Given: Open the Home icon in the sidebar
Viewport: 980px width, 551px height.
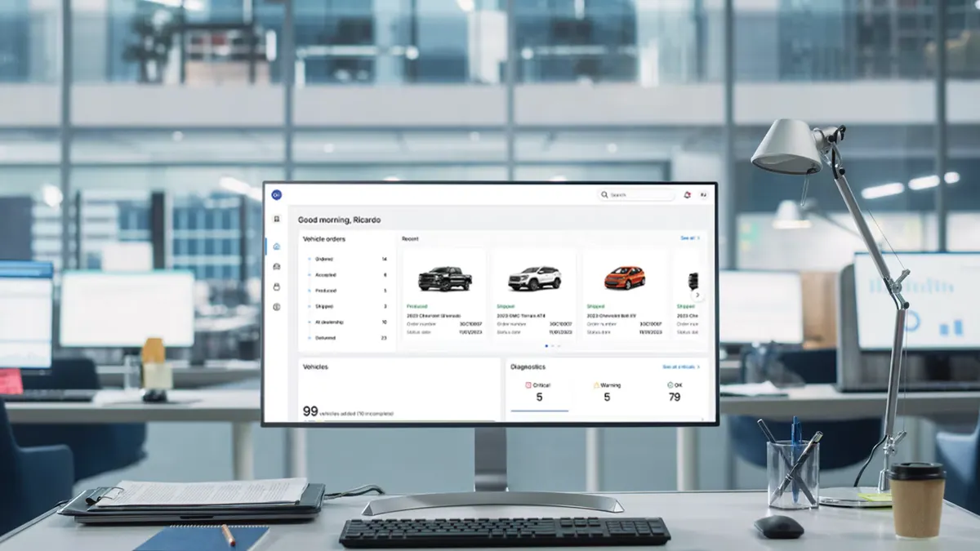Looking at the screenshot, I should pos(277,246).
